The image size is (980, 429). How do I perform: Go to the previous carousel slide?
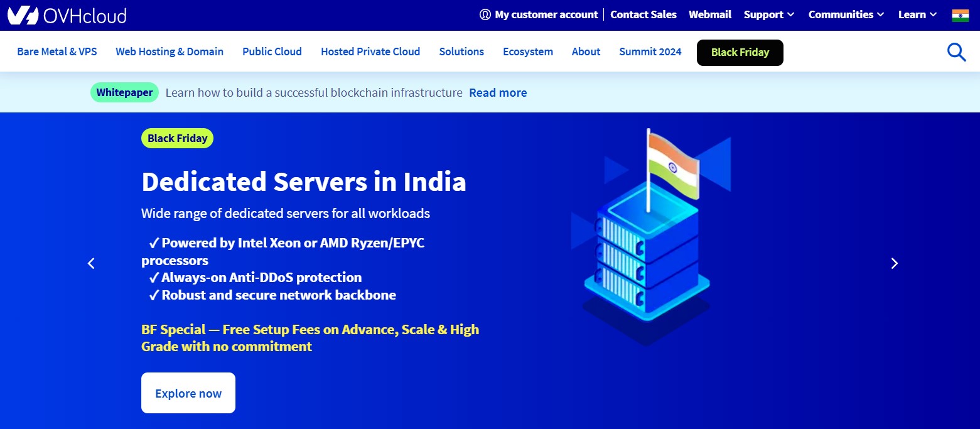91,264
